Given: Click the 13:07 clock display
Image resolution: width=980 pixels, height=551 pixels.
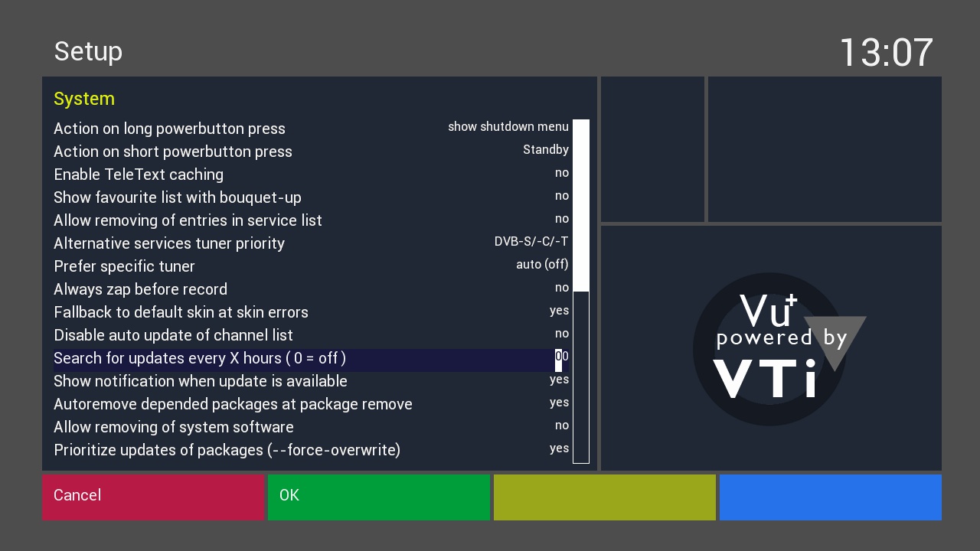Looking at the screenshot, I should 887,53.
